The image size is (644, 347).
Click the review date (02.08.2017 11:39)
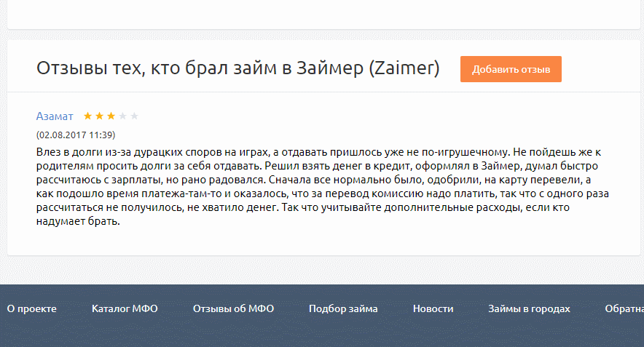(76, 135)
